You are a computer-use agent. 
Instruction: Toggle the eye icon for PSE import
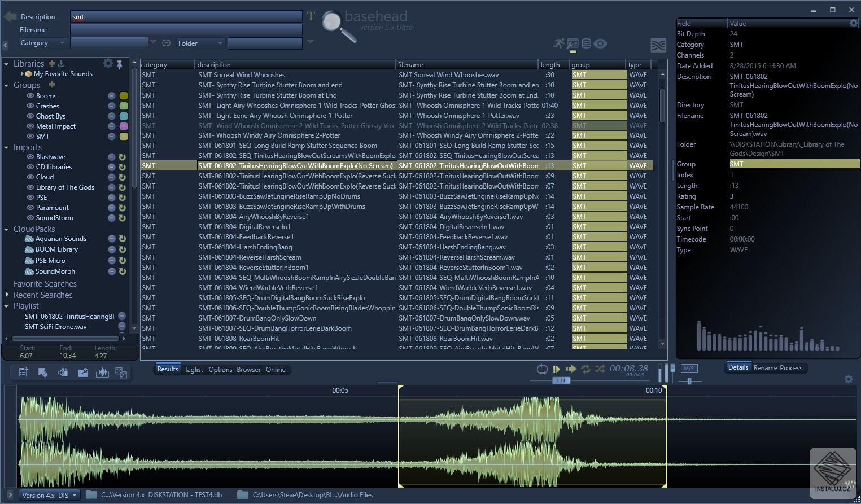coord(30,198)
